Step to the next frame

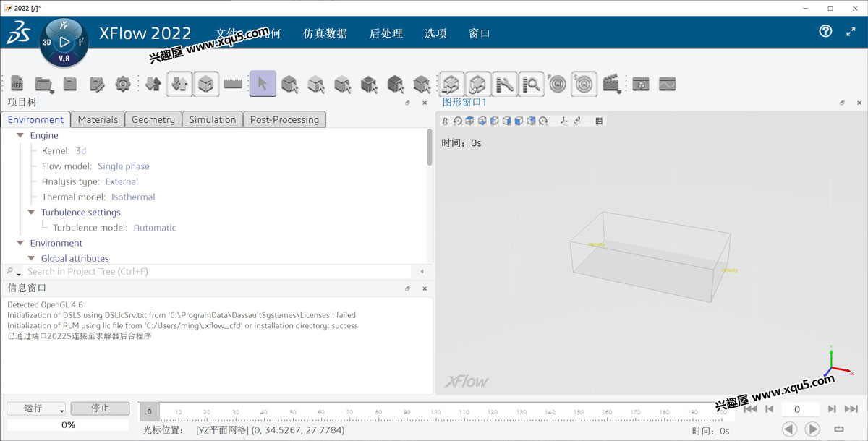832,409
